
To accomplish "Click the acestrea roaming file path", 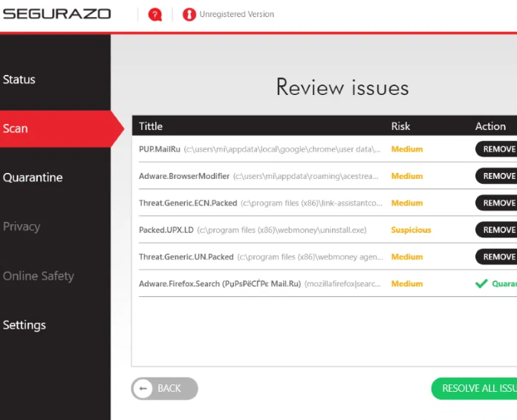I will pyautogui.click(x=305, y=176).
